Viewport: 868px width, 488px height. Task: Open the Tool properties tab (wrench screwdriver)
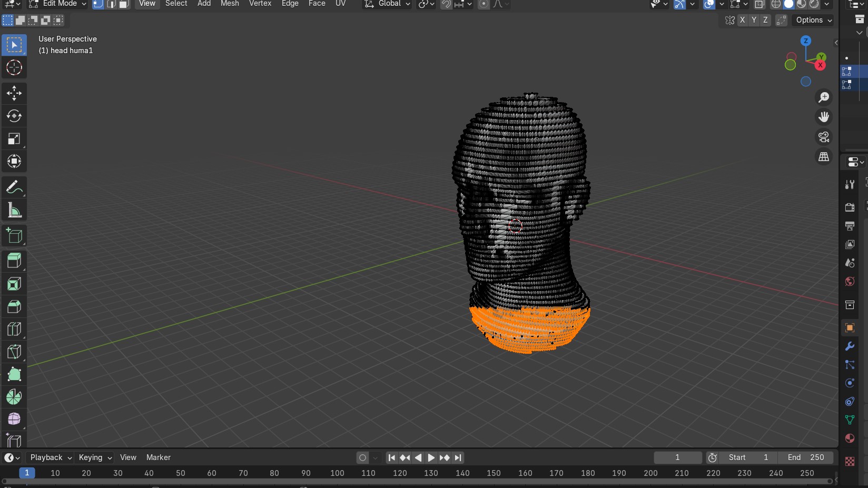point(850,184)
